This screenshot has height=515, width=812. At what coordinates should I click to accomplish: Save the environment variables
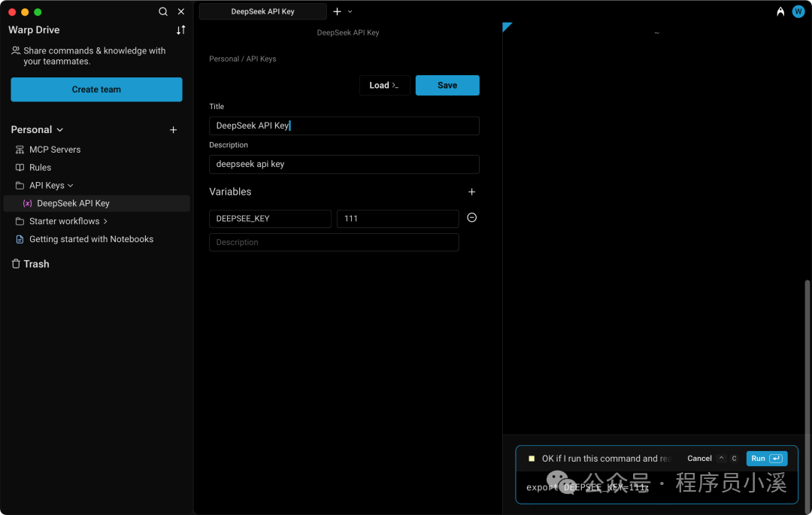(447, 86)
